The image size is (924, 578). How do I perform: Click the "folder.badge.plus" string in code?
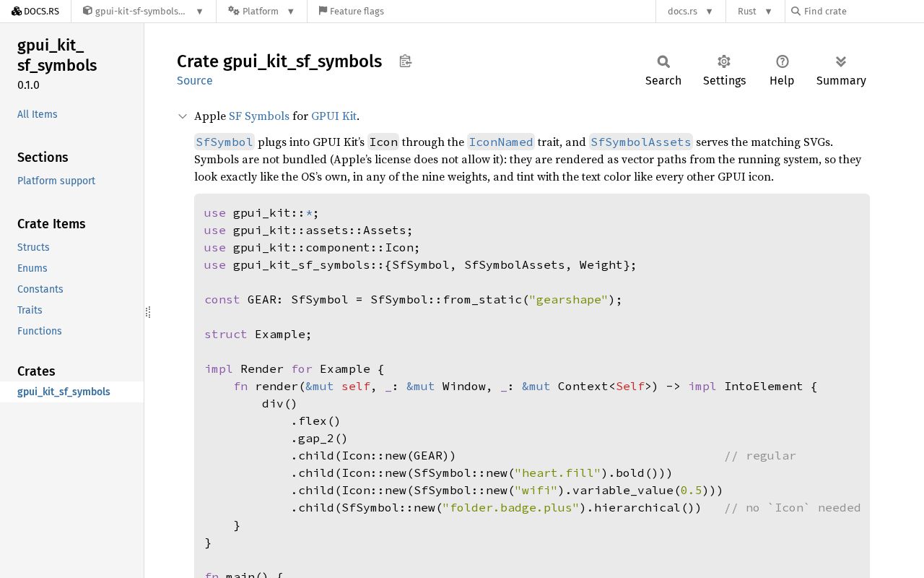(x=511, y=508)
